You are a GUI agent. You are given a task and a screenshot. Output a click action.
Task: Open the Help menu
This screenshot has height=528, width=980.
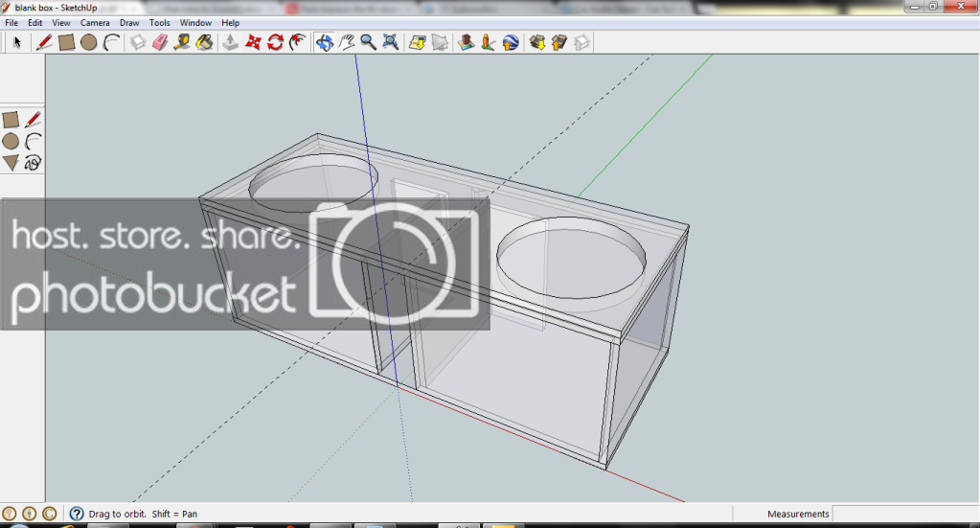(x=230, y=22)
